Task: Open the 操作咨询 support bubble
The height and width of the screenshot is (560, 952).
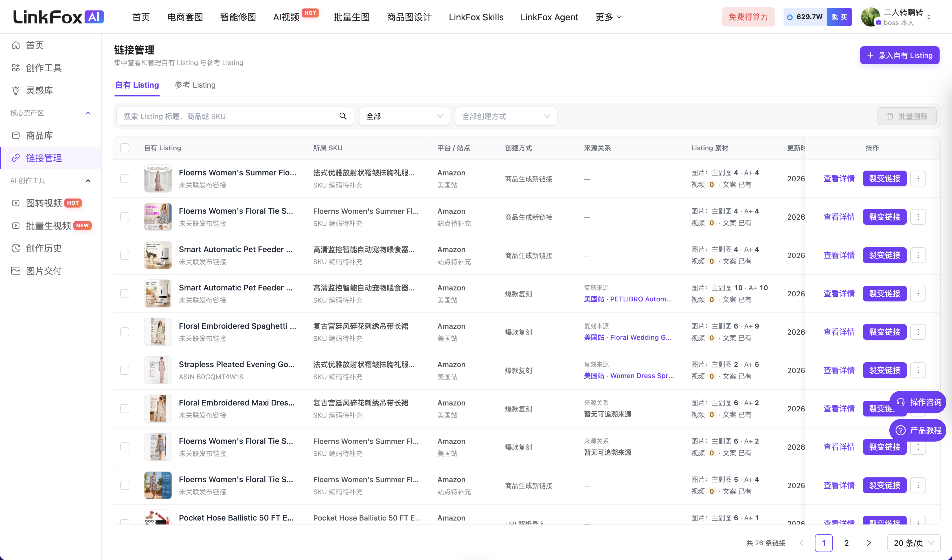Action: pos(918,402)
